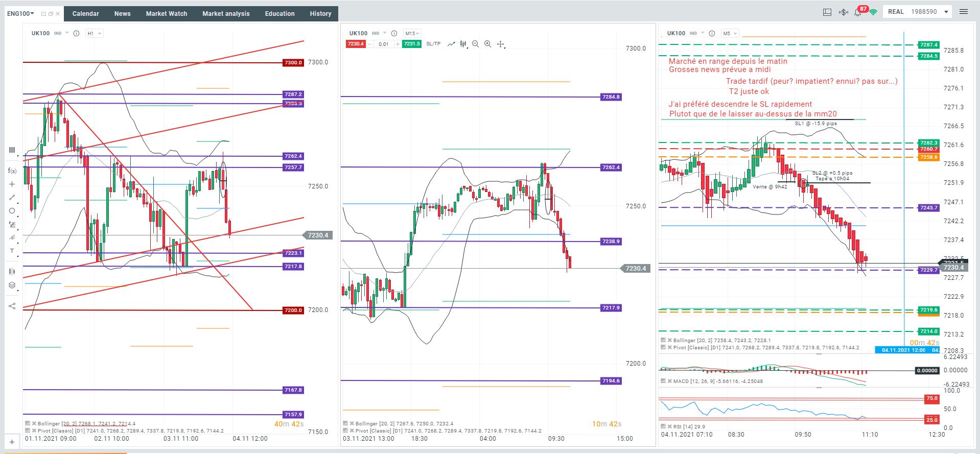Screen dimensions: 980x454
Task: Open the layout panel icon in the top bar
Action: [x=827, y=12]
